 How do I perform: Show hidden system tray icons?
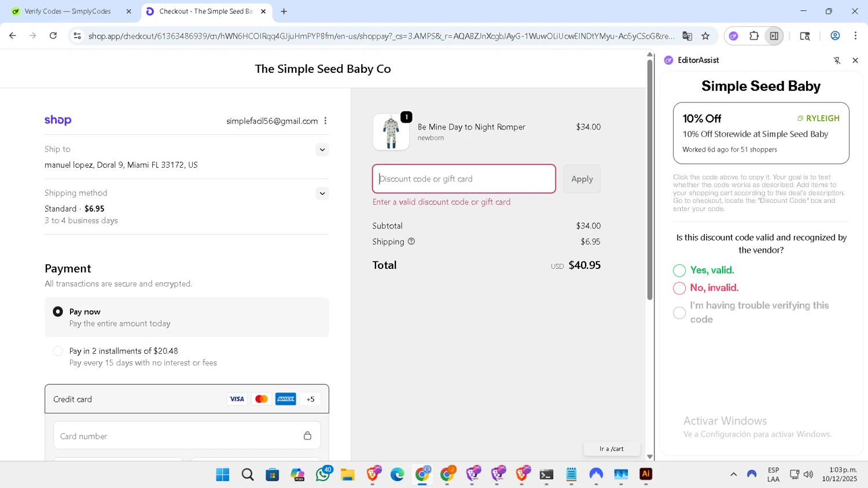tap(734, 474)
